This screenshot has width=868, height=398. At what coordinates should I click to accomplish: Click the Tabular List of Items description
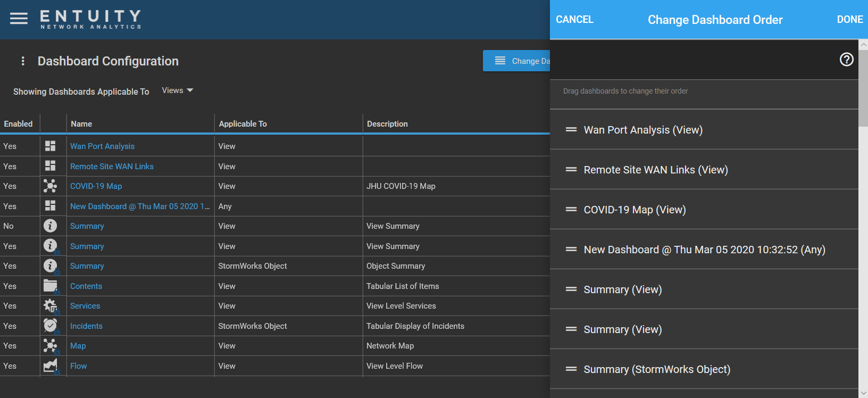tap(403, 286)
